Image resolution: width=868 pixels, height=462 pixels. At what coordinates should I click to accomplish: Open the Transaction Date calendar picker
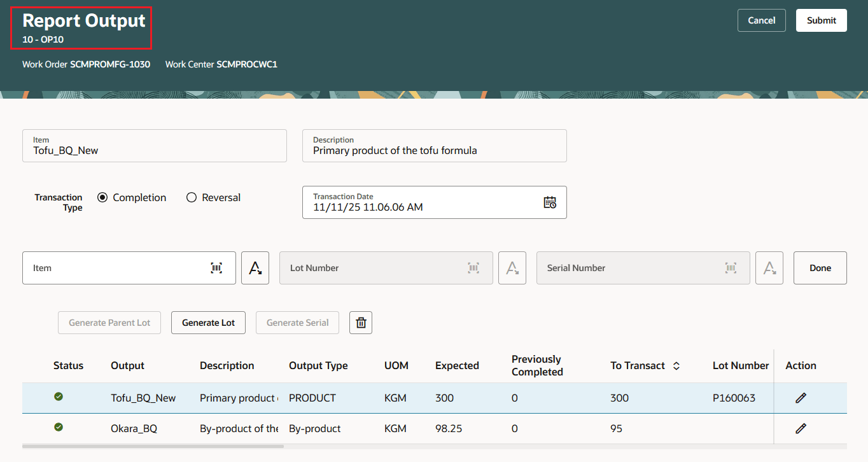[550, 202]
